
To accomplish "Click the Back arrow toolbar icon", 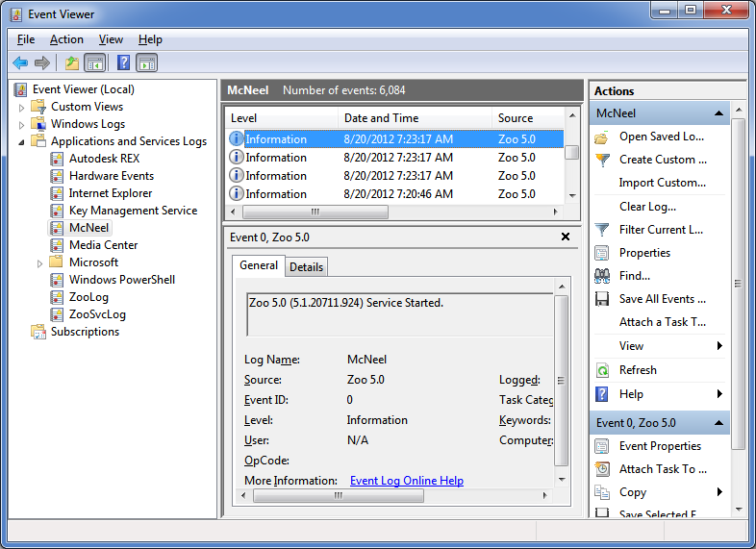I will (x=20, y=62).
